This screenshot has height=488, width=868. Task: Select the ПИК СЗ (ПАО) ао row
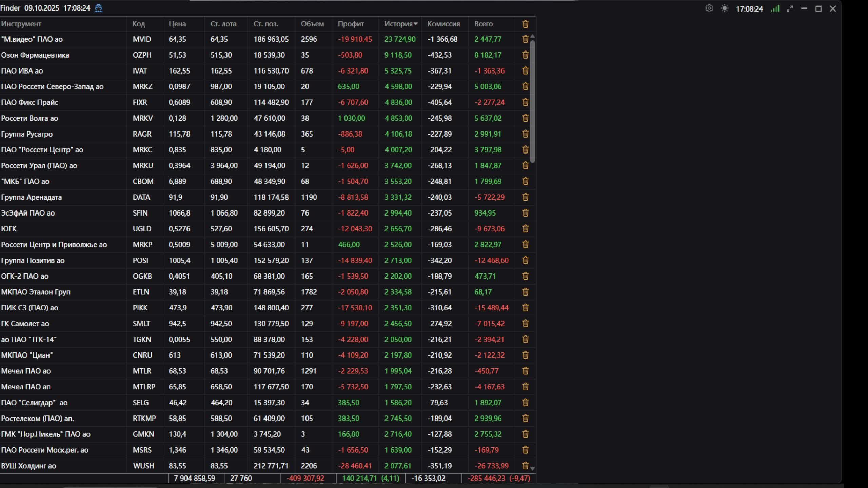(29, 308)
